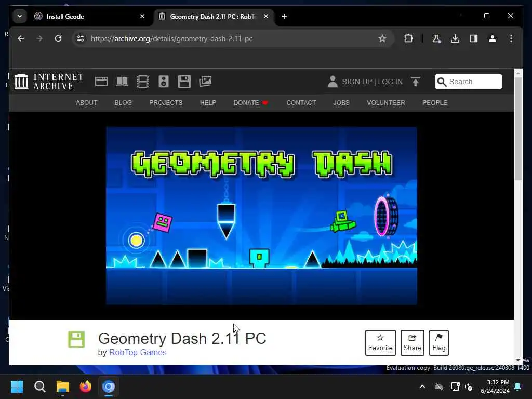Viewport: 532px width, 399px height.
Task: Open the JOBS menu link
Action: (x=341, y=103)
